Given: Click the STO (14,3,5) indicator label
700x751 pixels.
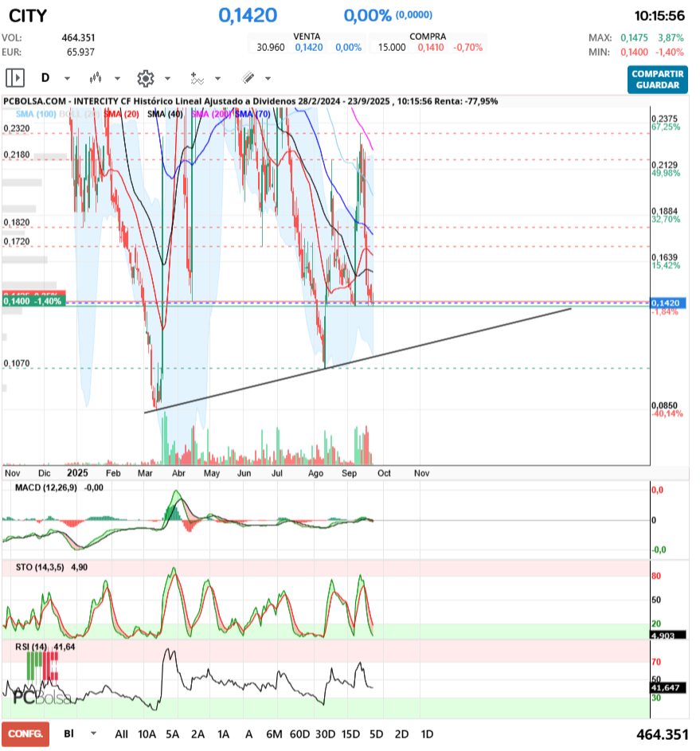Looking at the screenshot, I should (x=40, y=567).
